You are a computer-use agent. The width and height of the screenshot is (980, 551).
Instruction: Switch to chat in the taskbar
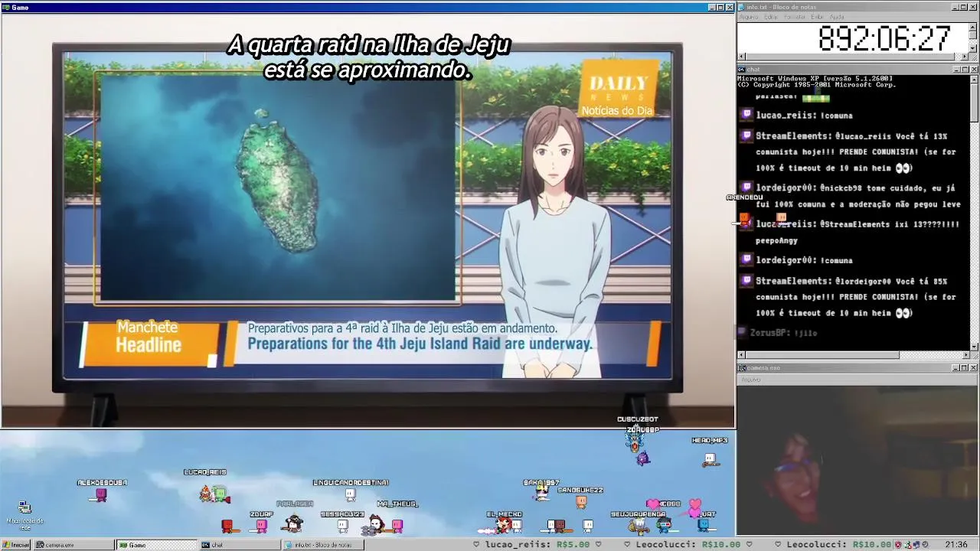pyautogui.click(x=239, y=545)
